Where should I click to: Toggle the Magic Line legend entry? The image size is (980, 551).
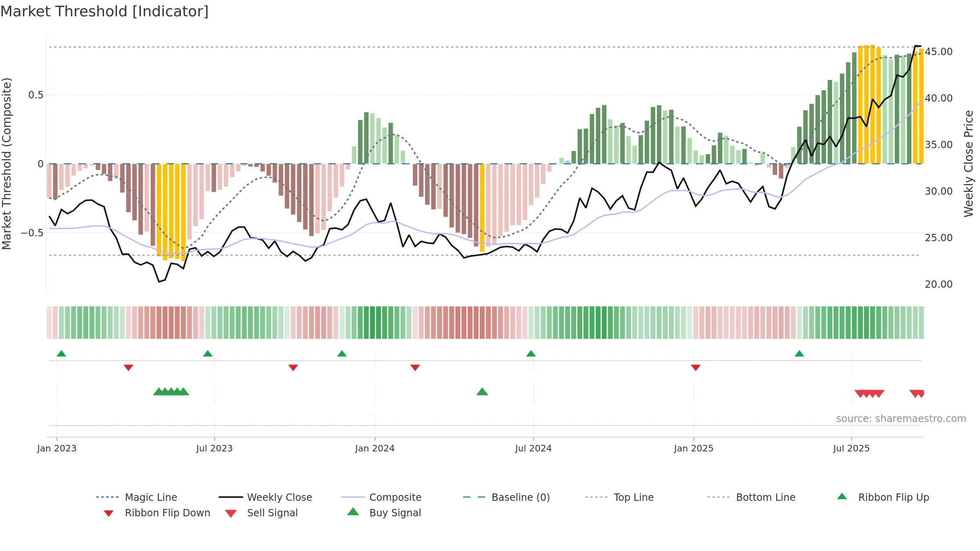tap(137, 497)
